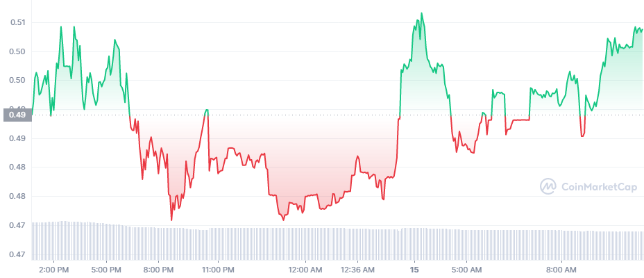Click the 8:00 PM time label

[159, 269]
